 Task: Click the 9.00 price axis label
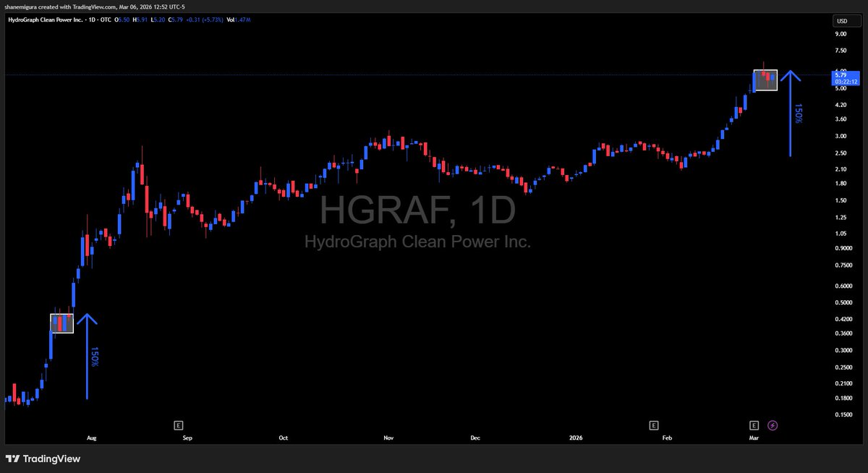click(841, 34)
